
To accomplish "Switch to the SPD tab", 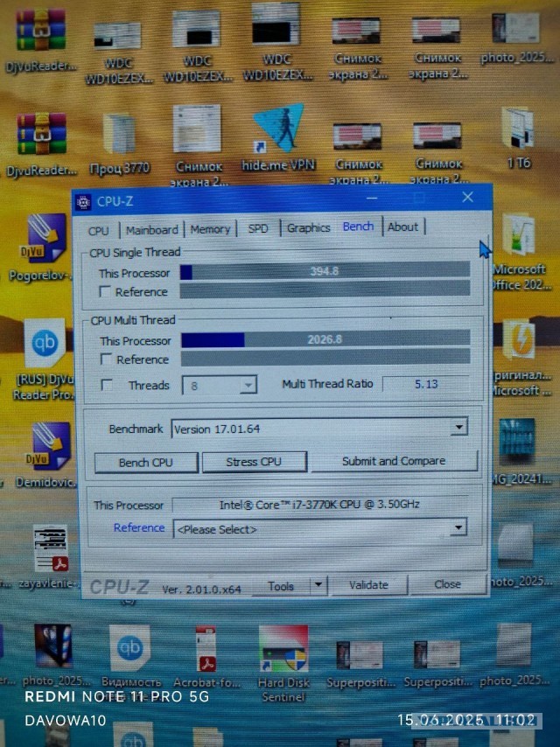I will pyautogui.click(x=258, y=228).
